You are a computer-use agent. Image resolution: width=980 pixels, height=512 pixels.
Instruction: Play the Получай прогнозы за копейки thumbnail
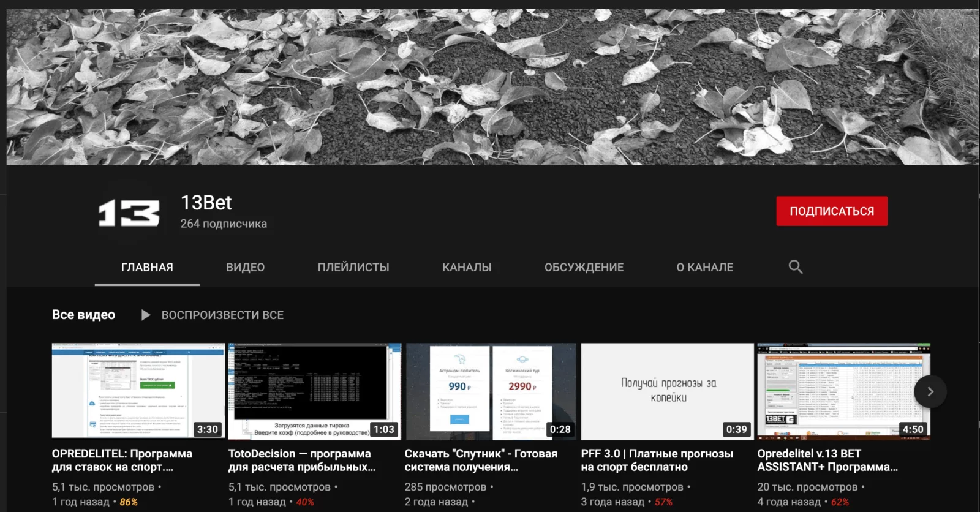tap(668, 391)
